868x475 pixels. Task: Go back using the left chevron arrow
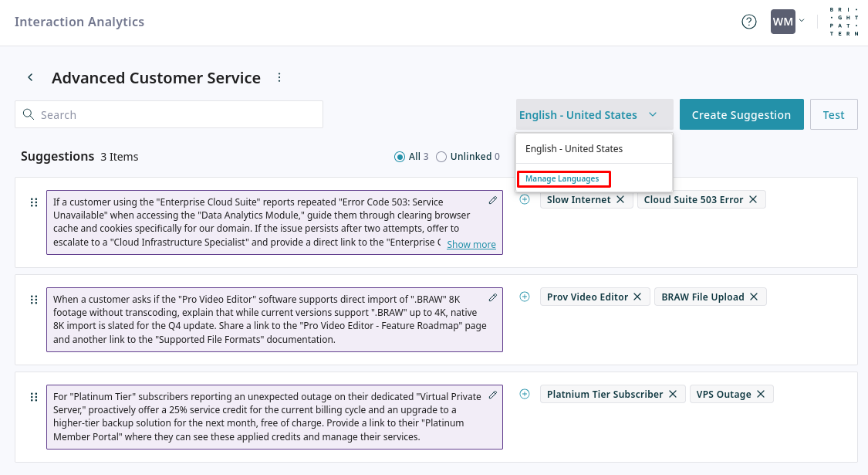pos(30,77)
